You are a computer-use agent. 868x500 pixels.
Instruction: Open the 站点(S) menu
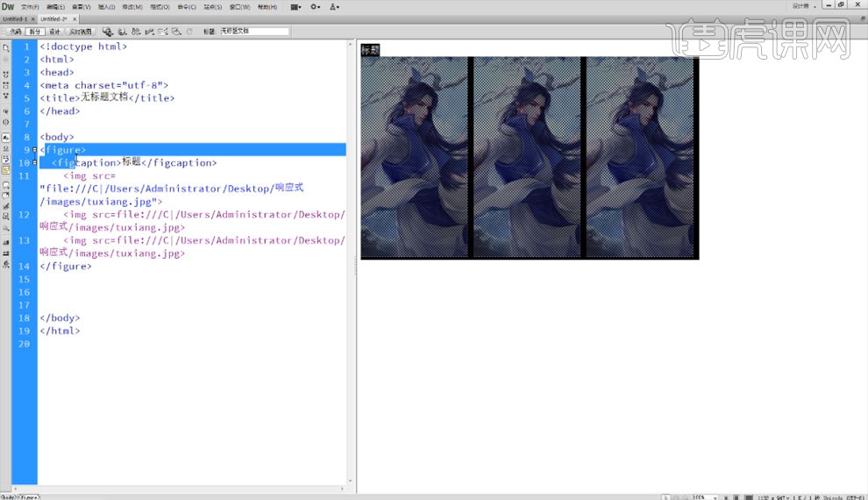click(x=212, y=7)
